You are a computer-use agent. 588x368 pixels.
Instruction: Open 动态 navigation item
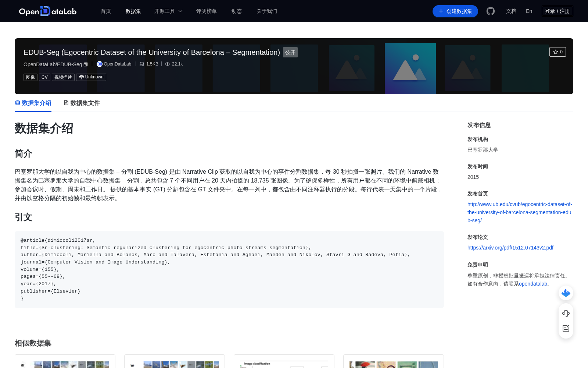(237, 11)
